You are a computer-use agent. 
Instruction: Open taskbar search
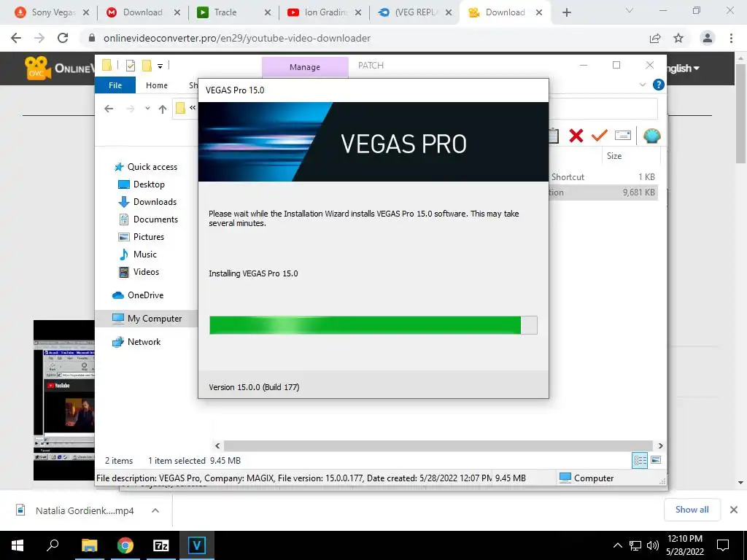pos(53,545)
